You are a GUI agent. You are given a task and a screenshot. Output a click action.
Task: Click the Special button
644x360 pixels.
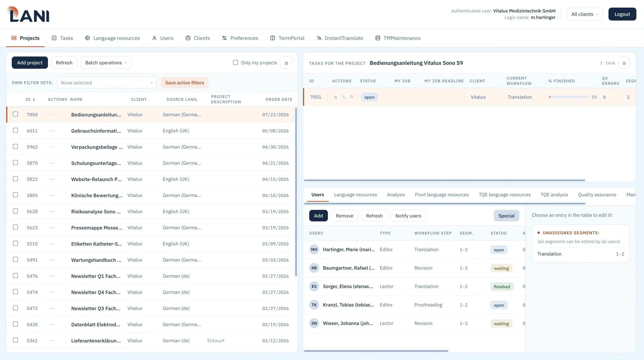pos(507,216)
